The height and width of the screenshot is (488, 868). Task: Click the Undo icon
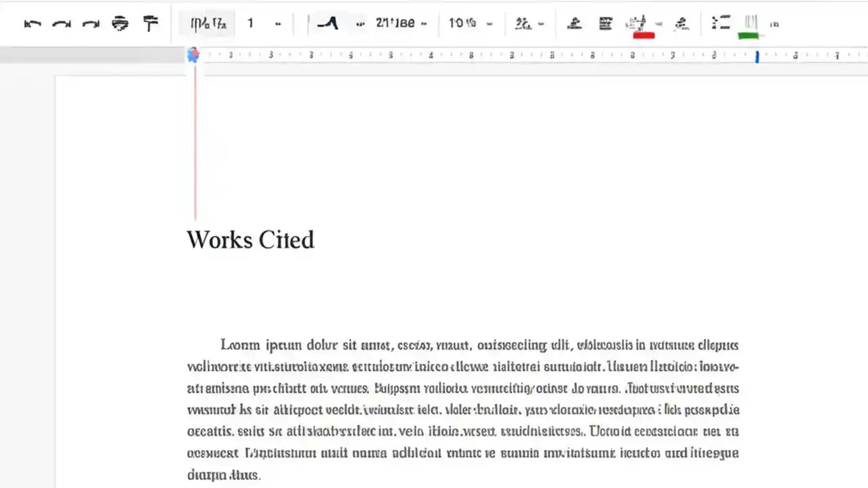pyautogui.click(x=33, y=24)
